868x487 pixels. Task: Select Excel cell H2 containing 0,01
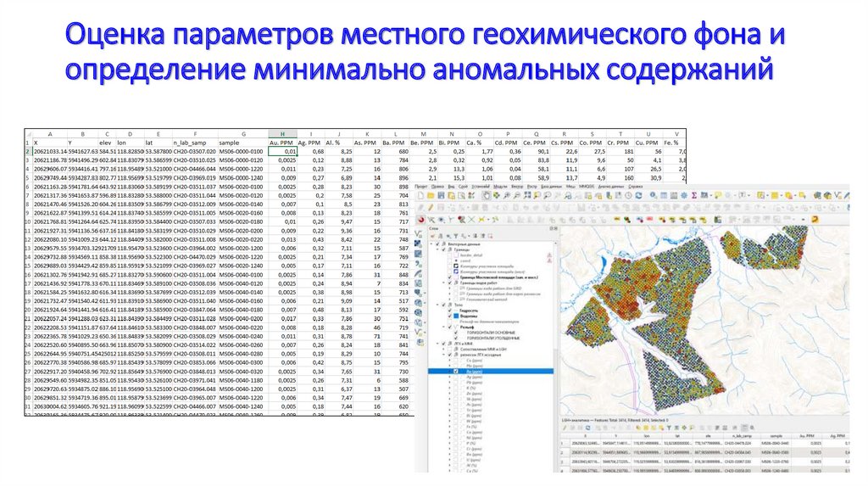[x=282, y=151]
